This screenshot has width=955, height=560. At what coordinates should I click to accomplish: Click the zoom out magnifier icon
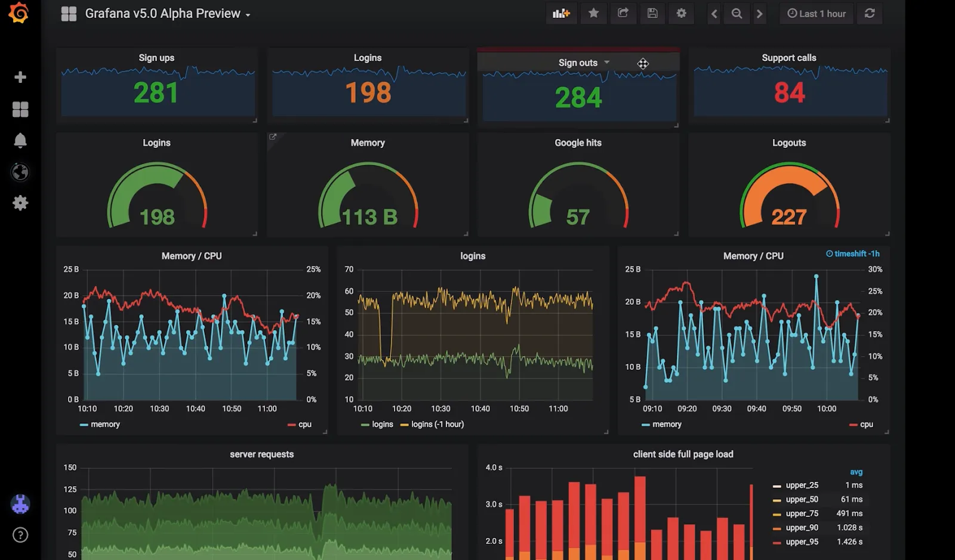coord(737,13)
